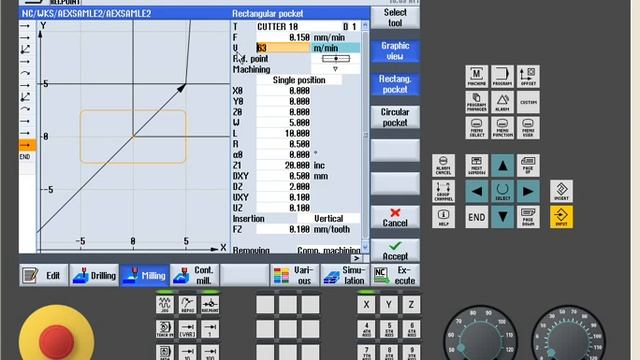The height and width of the screenshot is (360, 640).
Task: Click the HELP key
Action: click(443, 217)
